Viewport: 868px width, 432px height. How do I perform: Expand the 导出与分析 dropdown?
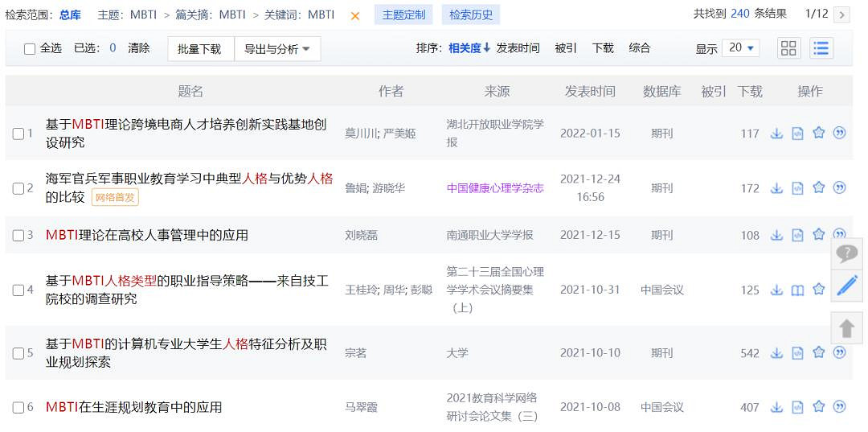coord(277,49)
